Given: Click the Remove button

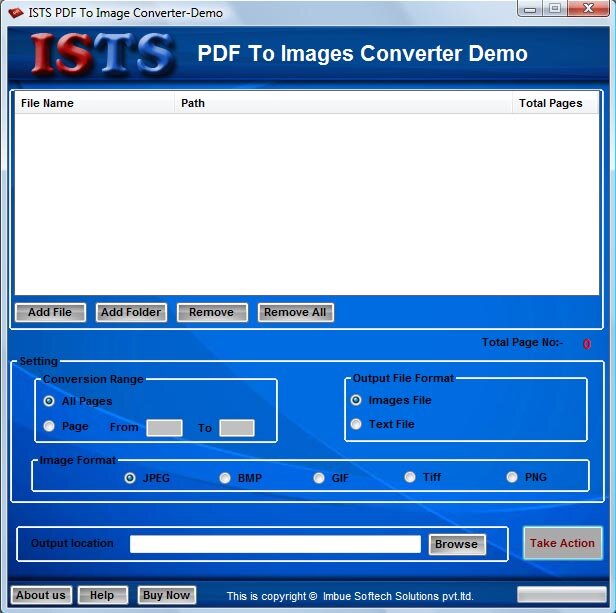Looking at the screenshot, I should (x=212, y=312).
